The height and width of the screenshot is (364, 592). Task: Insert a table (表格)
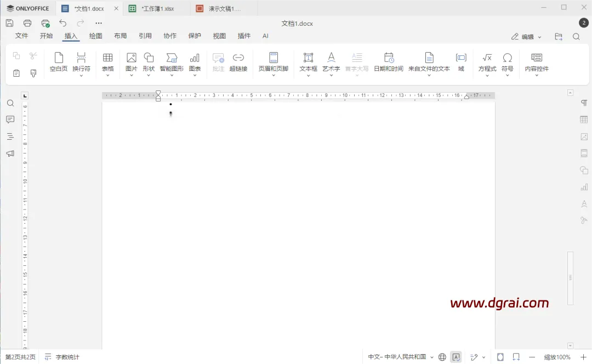click(107, 64)
